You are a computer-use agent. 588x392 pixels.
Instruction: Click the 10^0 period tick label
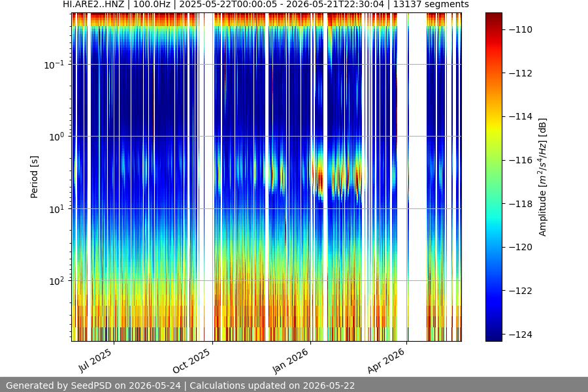coord(57,137)
